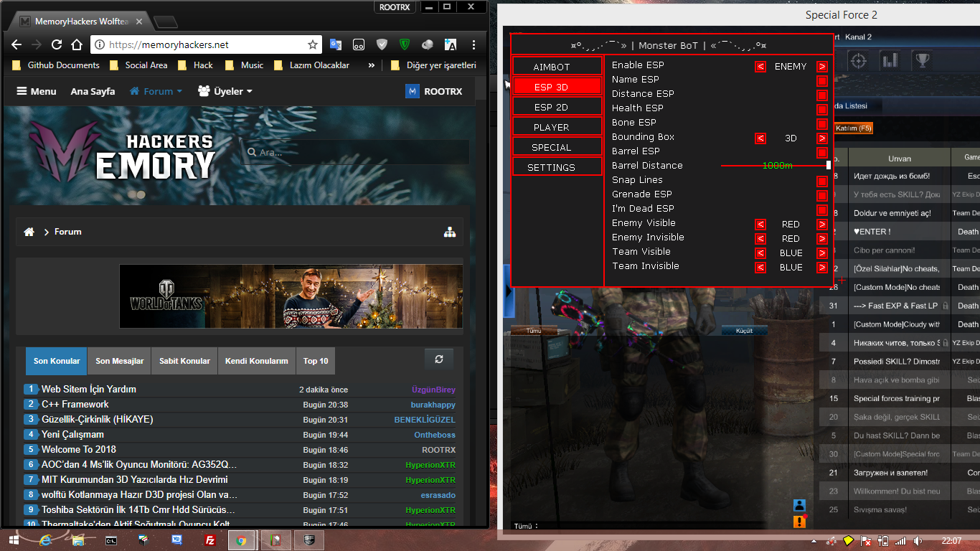The image size is (980, 551).
Task: Click the previous arrow for Enable ESP
Action: pos(760,66)
